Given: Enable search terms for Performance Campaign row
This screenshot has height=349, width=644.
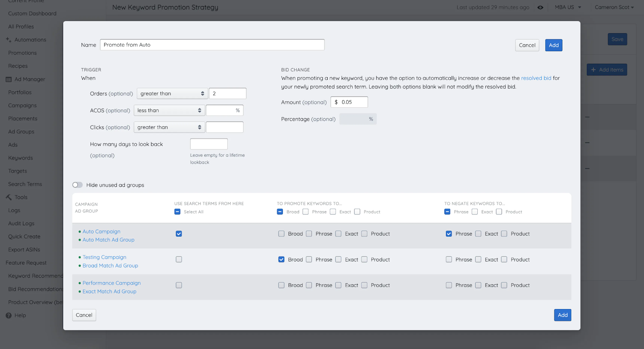Looking at the screenshot, I should (x=179, y=285).
